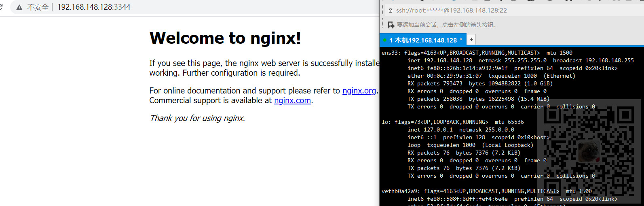Click the browser reload icon

1,7
